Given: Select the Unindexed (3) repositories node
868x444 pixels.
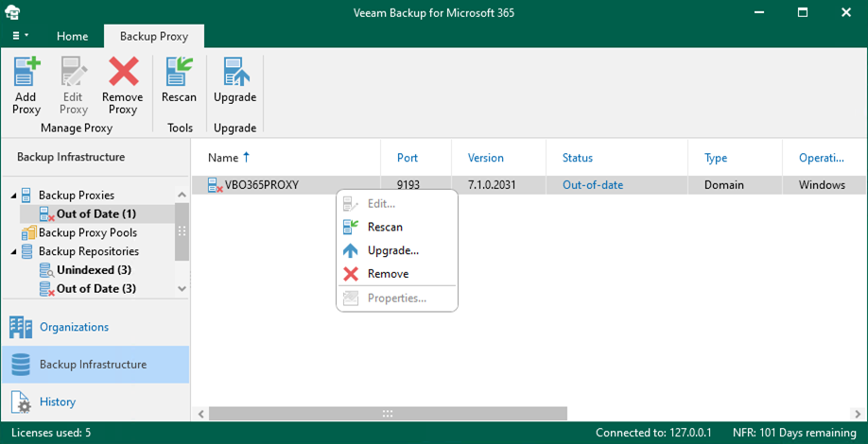Looking at the screenshot, I should 95,270.
